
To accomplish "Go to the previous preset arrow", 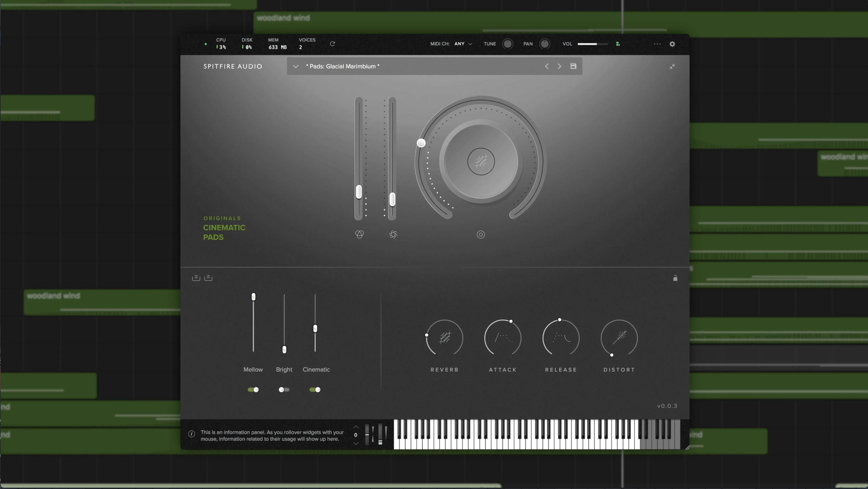I will point(546,66).
